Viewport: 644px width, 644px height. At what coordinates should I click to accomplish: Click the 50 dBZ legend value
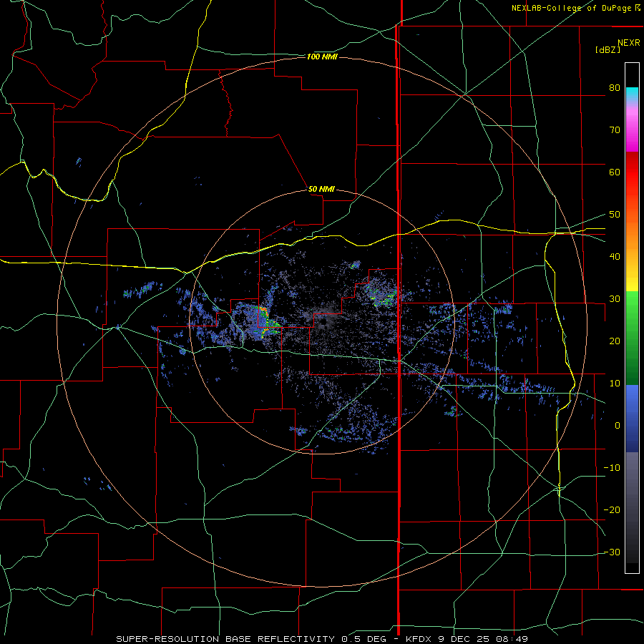pyautogui.click(x=615, y=215)
